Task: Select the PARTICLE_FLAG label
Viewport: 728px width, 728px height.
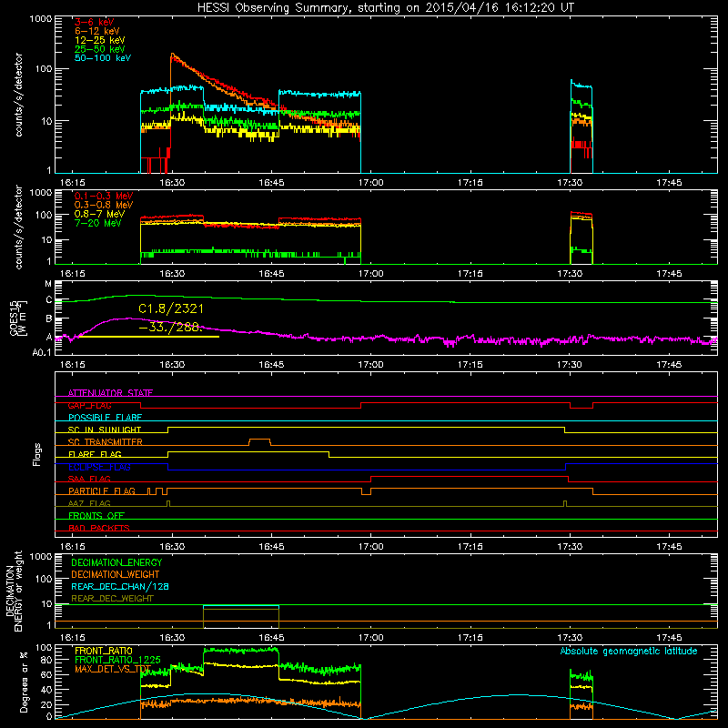Action: point(102,490)
